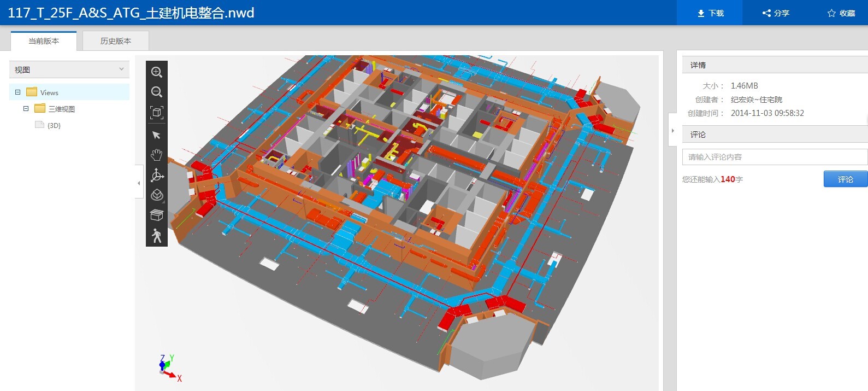Image resolution: width=868 pixels, height=391 pixels.
Task: Click the 分享 share button
Action: (776, 13)
